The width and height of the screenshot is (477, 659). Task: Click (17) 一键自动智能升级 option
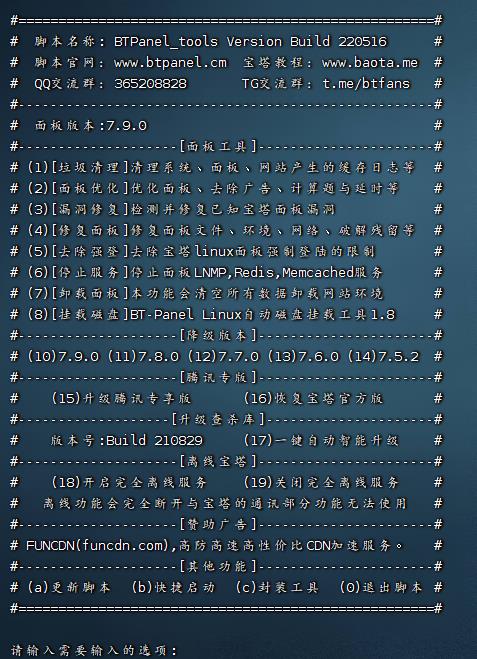(x=321, y=440)
